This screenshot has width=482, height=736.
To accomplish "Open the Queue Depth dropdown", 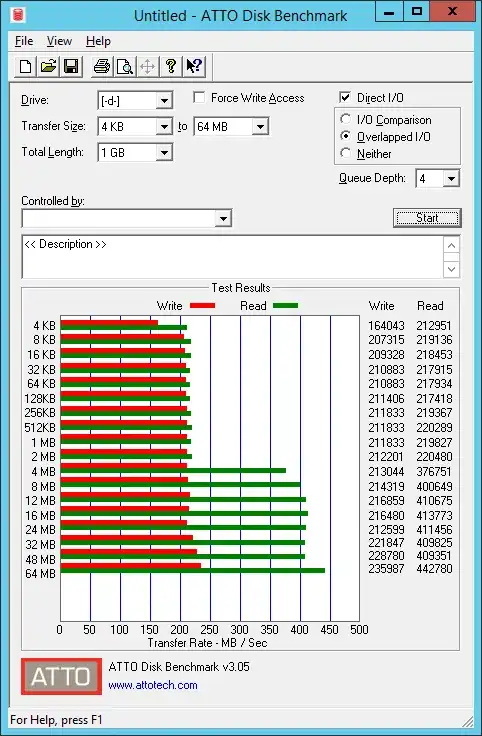I will (x=451, y=179).
